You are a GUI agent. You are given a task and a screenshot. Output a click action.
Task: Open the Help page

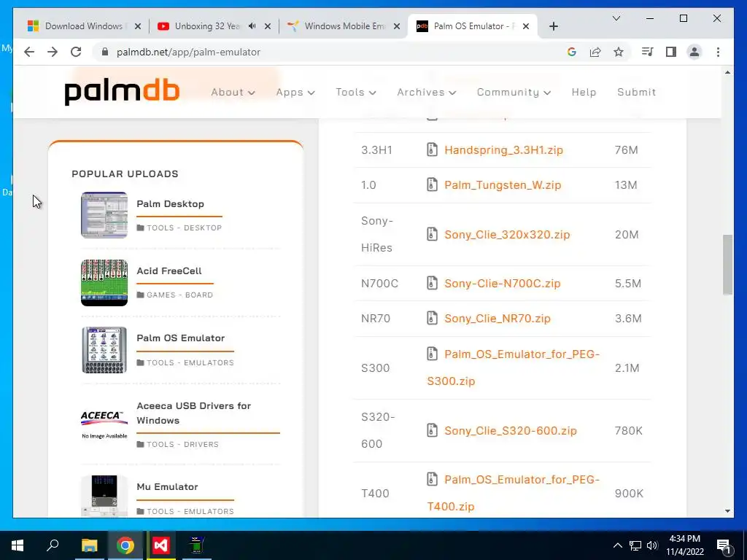(584, 92)
